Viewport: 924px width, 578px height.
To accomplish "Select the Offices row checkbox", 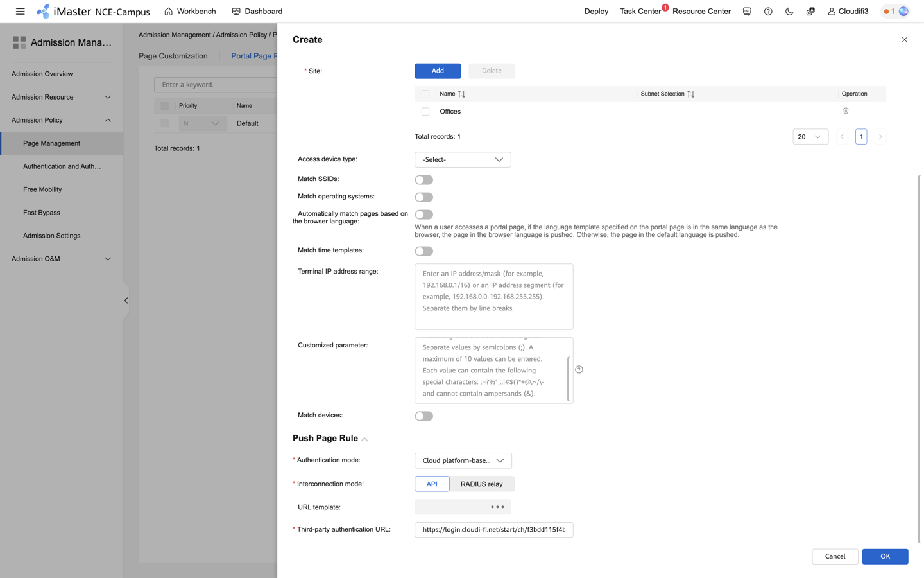I will pyautogui.click(x=425, y=111).
